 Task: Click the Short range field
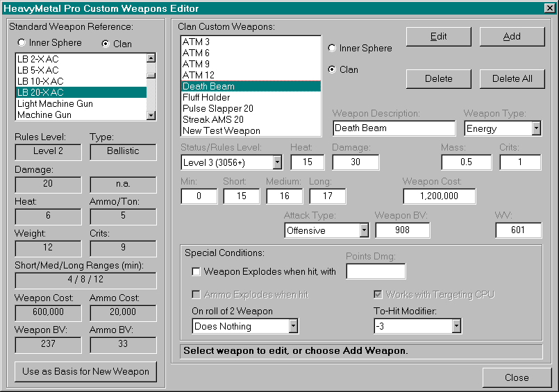pos(242,196)
